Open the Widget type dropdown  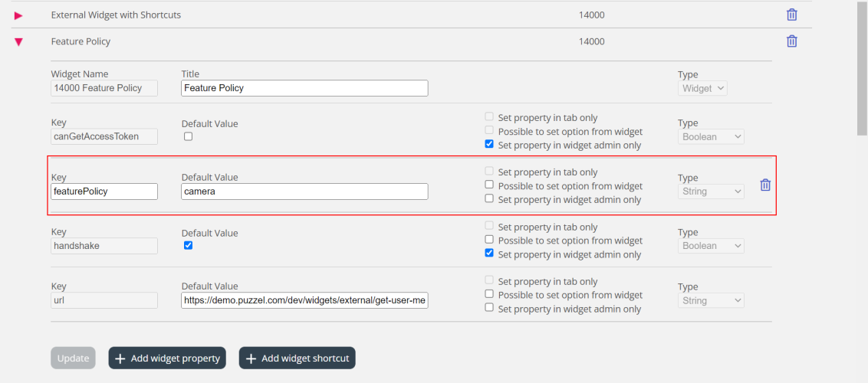pos(702,88)
